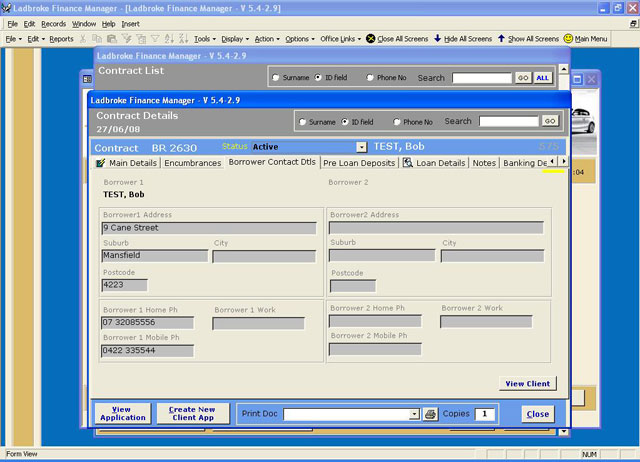This screenshot has height=462, width=640.
Task: Click the View Client button
Action: (x=527, y=384)
